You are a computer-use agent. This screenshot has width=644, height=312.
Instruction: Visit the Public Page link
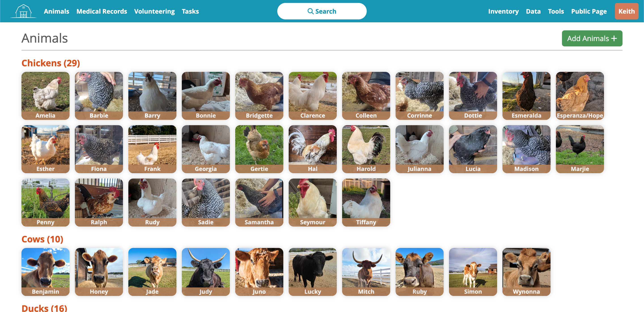[589, 11]
